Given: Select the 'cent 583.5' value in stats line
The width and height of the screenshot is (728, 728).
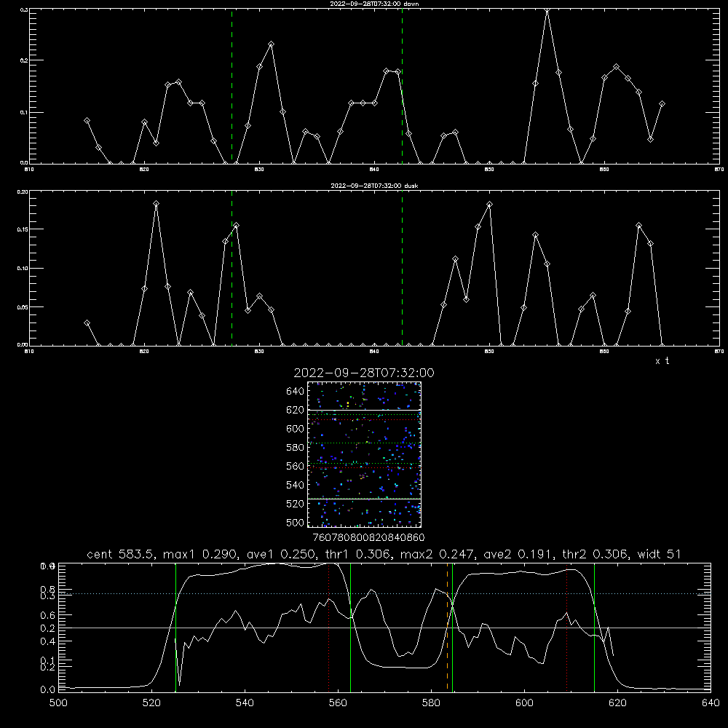Looking at the screenshot, I should (120, 554).
